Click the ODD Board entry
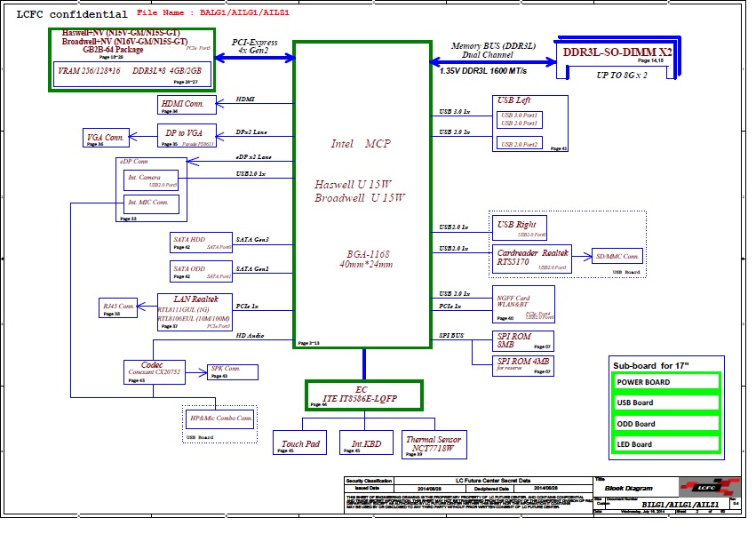 [667, 424]
